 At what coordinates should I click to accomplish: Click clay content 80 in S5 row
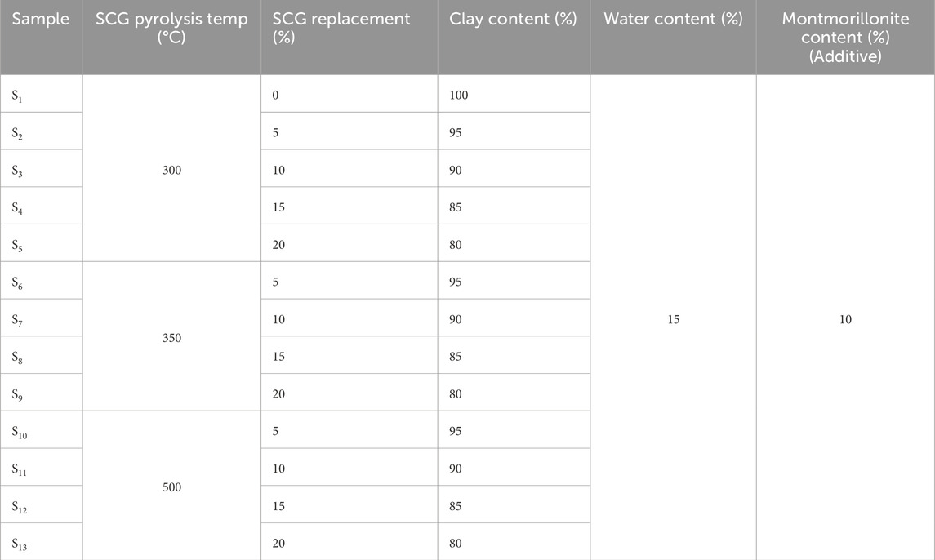click(x=456, y=245)
